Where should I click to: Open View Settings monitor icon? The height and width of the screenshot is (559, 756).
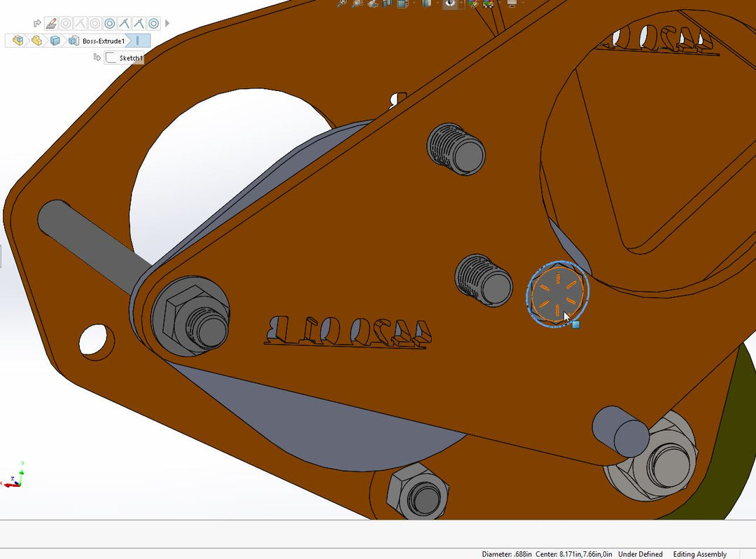coord(512,4)
